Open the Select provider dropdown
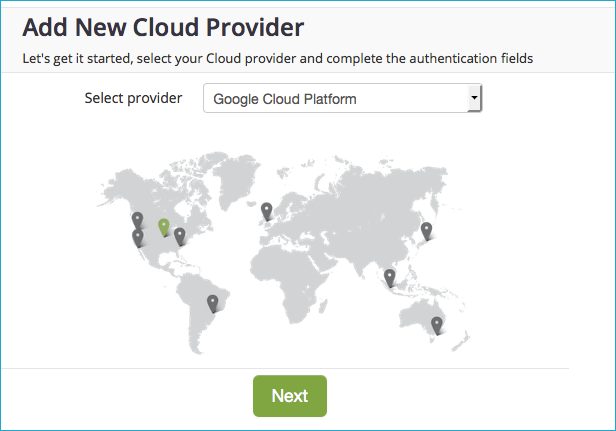The image size is (616, 431). 342,98
